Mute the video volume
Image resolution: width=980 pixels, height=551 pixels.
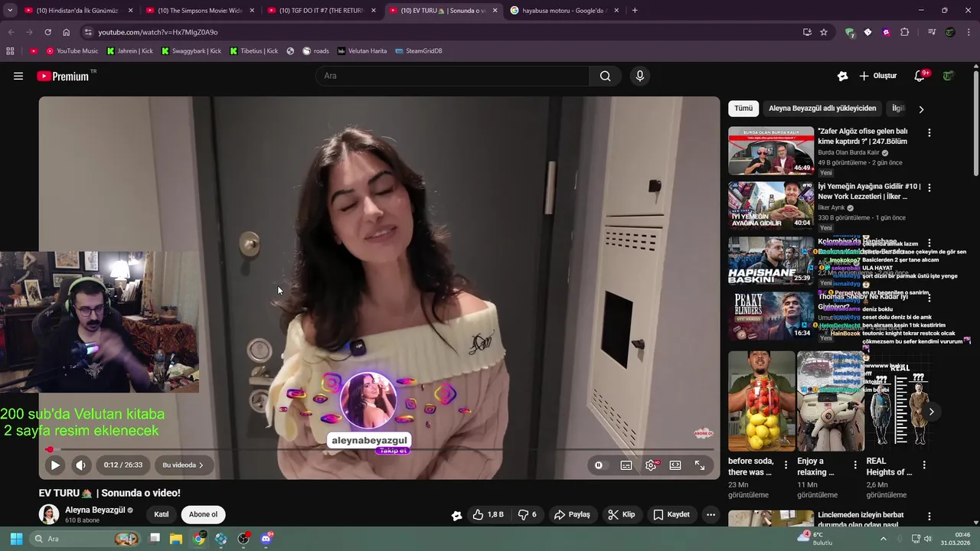pos(80,465)
